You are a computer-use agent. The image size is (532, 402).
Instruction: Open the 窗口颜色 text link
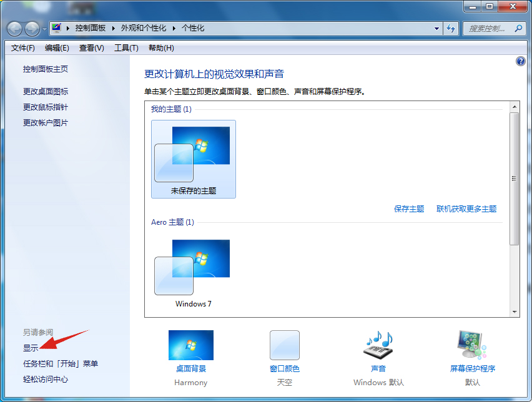coord(285,369)
